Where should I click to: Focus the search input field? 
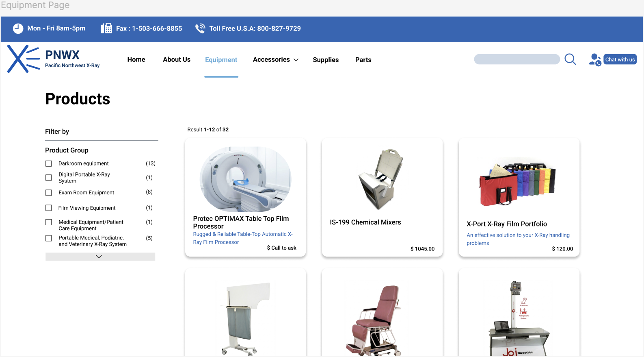point(517,59)
